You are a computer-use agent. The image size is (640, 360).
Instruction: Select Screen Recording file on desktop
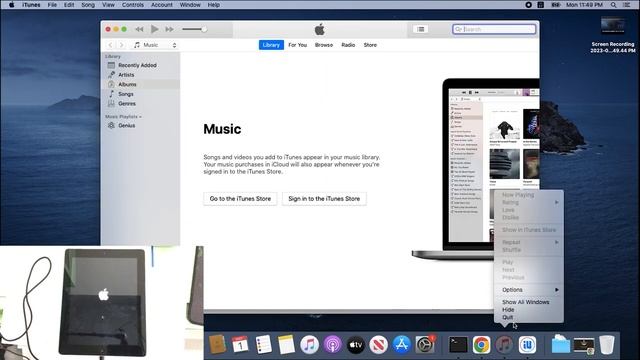click(x=613, y=35)
